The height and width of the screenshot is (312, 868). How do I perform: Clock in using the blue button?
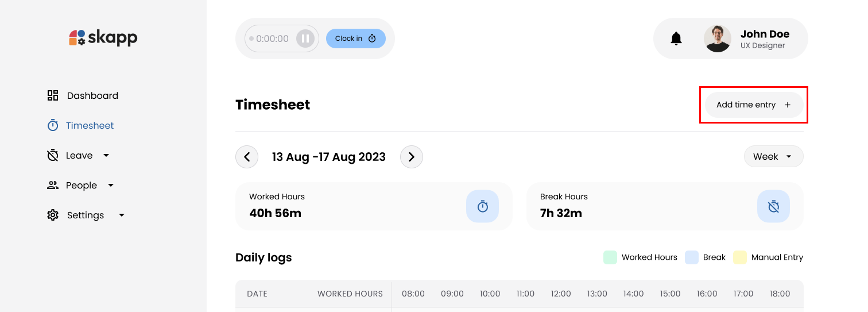355,38
